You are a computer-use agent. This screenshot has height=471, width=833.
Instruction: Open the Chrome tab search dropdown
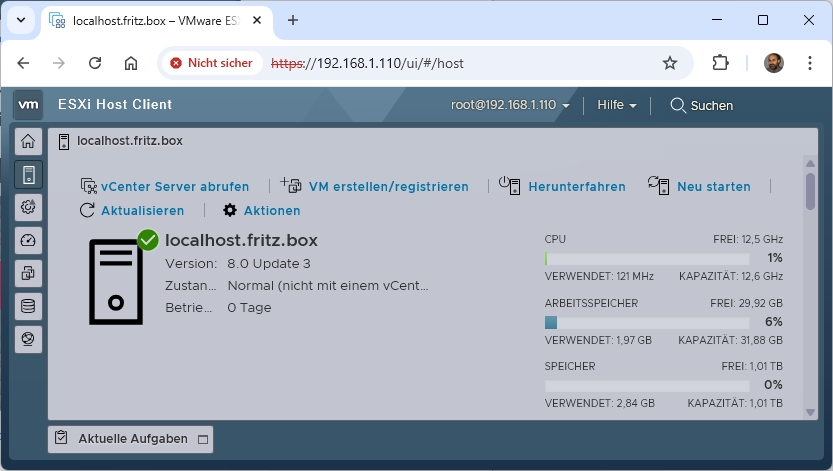[21, 20]
